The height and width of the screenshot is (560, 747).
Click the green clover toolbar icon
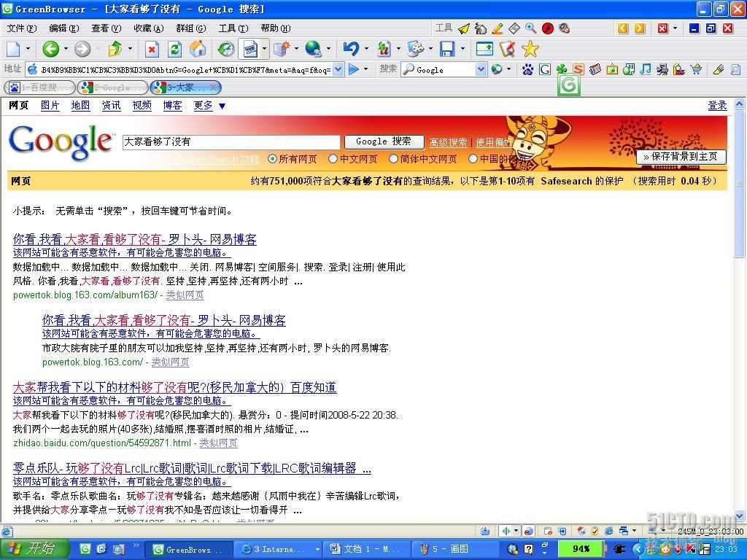pyautogui.click(x=562, y=69)
